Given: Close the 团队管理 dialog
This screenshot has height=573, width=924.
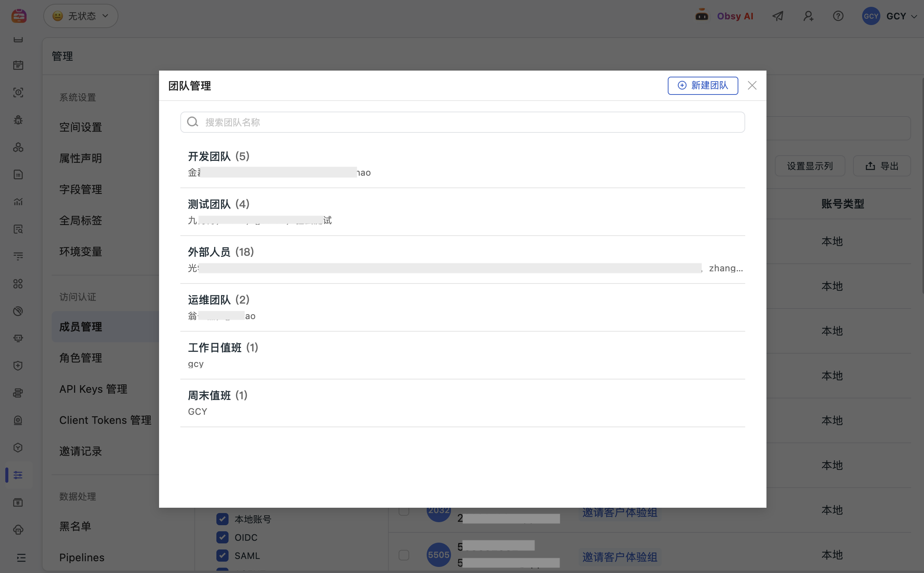Looking at the screenshot, I should tap(752, 85).
